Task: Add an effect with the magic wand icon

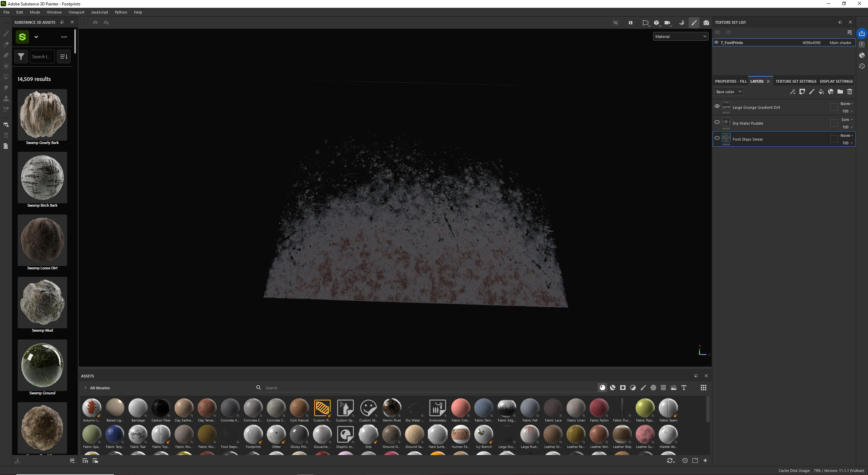Action: [x=793, y=91]
